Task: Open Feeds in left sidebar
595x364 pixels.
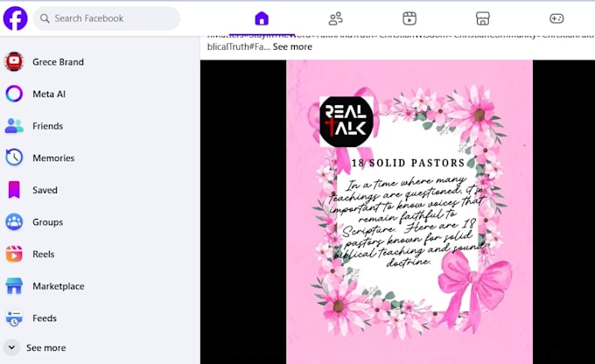Action: 45,318
